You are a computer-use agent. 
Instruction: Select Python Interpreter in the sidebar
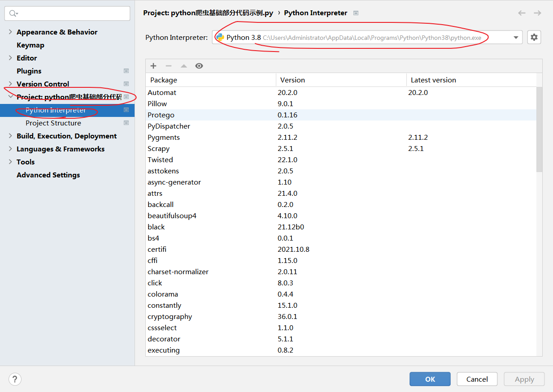67,110
